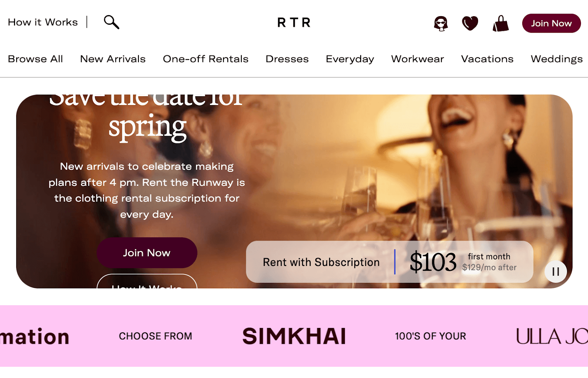
Task: Select the Everyday menu item
Action: coord(350,59)
